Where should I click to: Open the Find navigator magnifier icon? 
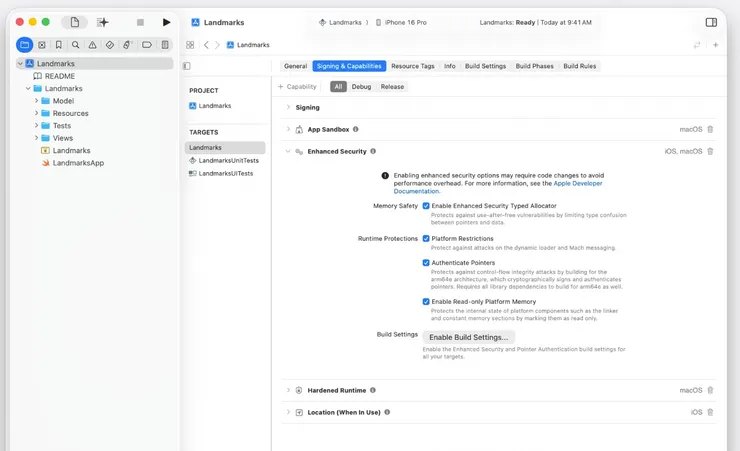(x=76, y=45)
